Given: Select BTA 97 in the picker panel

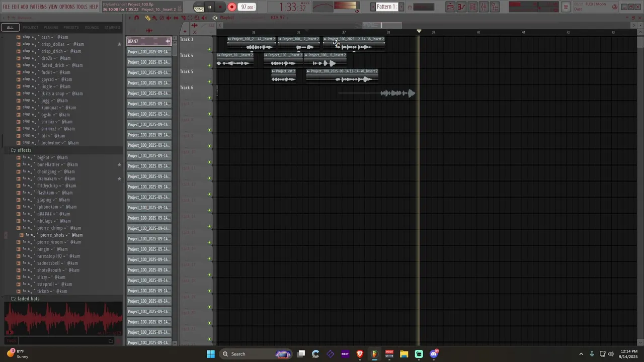Looking at the screenshot, I should [149, 41].
